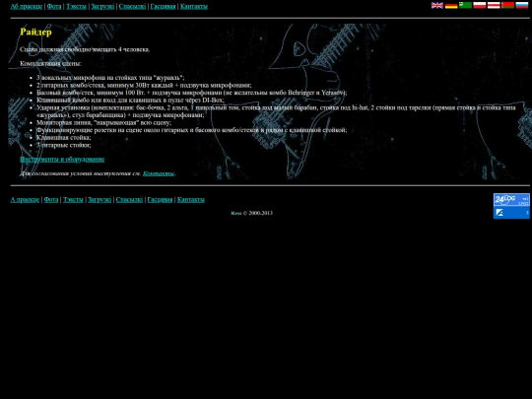This screenshot has width=532, height=399.
Task: Click the '© 2000-2013' copyright text
Action: [x=258, y=213]
